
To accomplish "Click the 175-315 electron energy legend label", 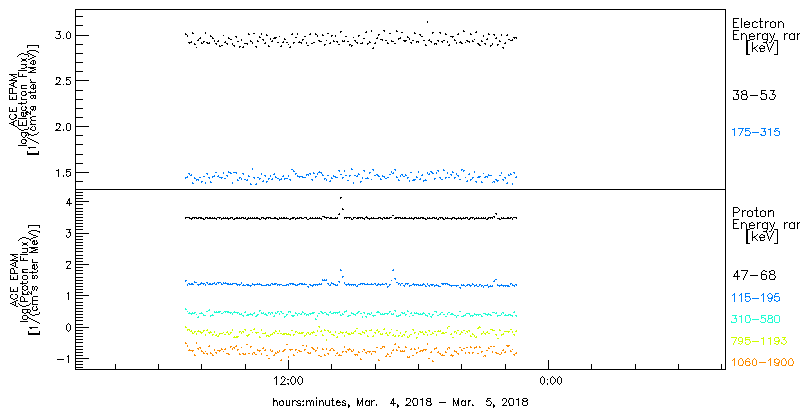I will click(756, 133).
